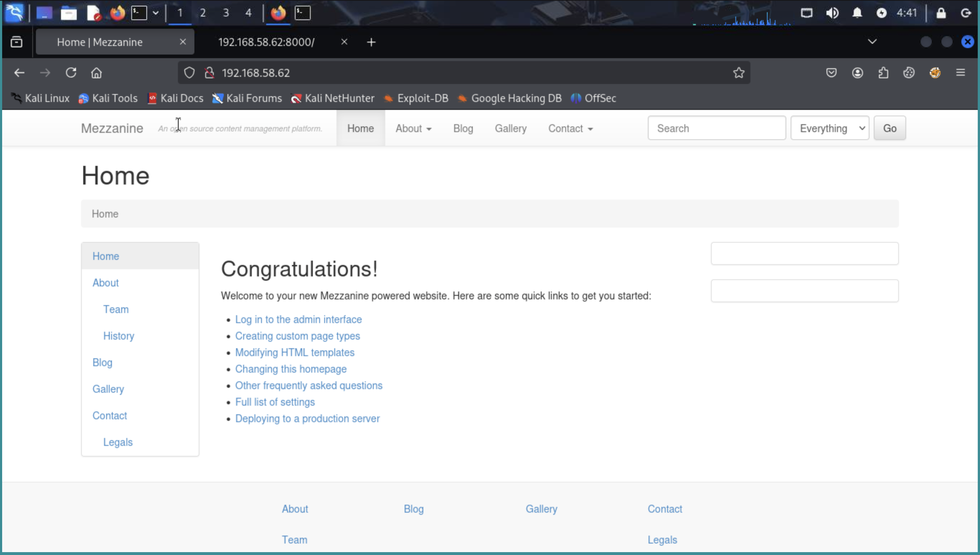Open Deploying to a production server link

click(x=307, y=419)
